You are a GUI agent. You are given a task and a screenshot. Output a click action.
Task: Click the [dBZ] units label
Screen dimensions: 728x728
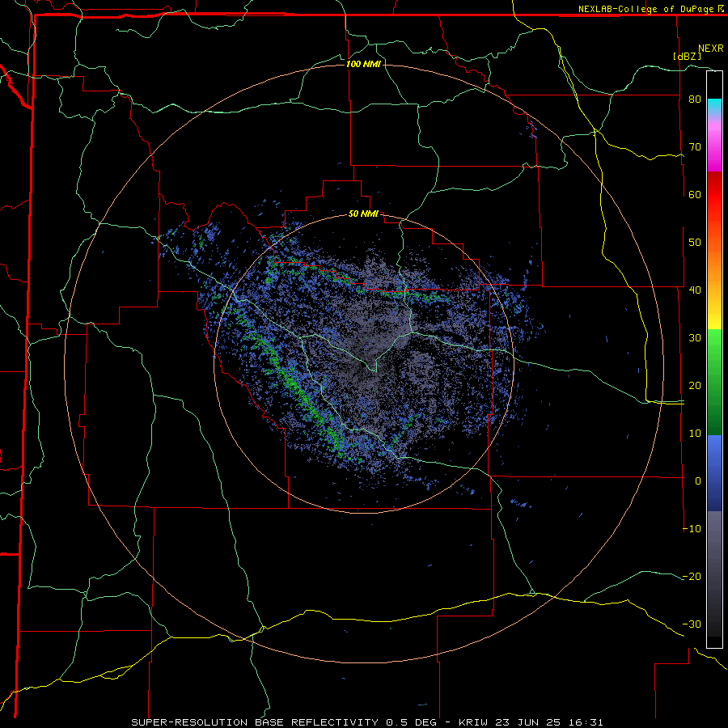pos(687,56)
